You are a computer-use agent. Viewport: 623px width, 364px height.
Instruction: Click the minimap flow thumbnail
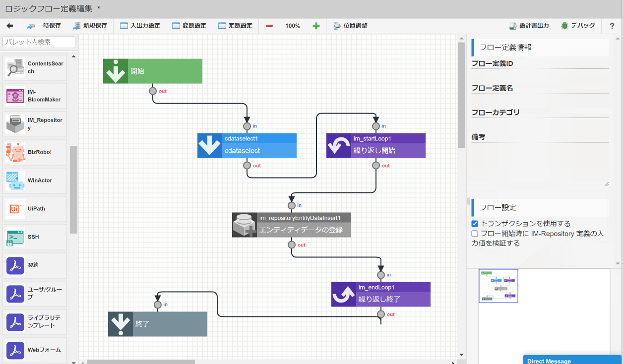click(x=498, y=286)
